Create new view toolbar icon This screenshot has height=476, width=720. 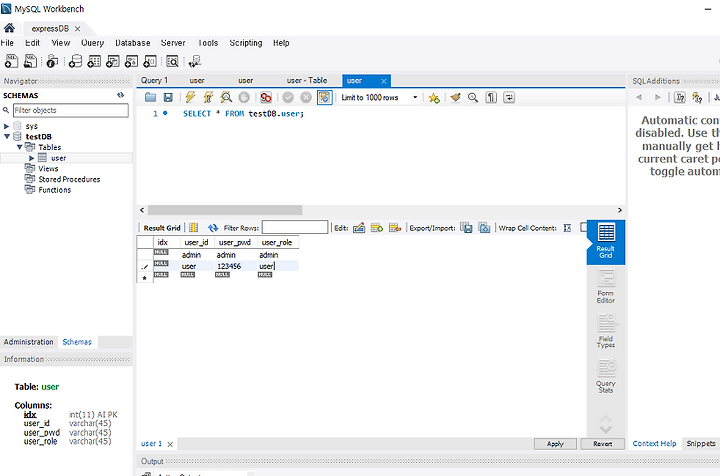[x=112, y=61]
